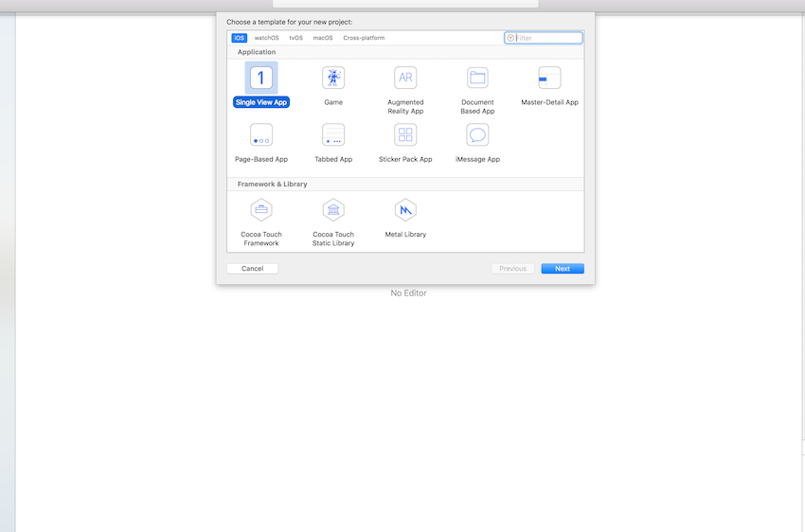Select the Master-Detail App icon
Viewport: 805px width, 532px height.
pos(549,78)
